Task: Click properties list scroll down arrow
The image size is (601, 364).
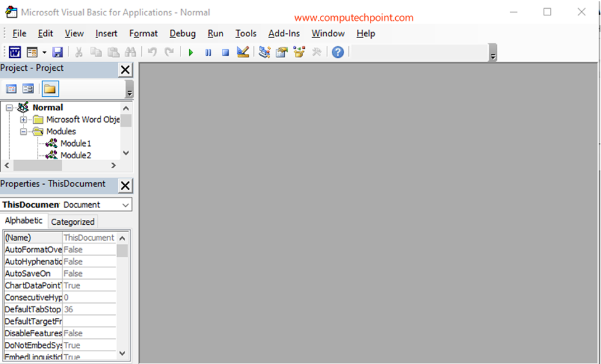Action: (x=122, y=354)
